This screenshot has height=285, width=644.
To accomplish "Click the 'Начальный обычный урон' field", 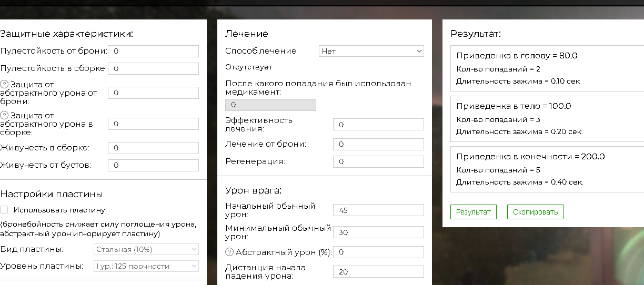I will [x=378, y=210].
